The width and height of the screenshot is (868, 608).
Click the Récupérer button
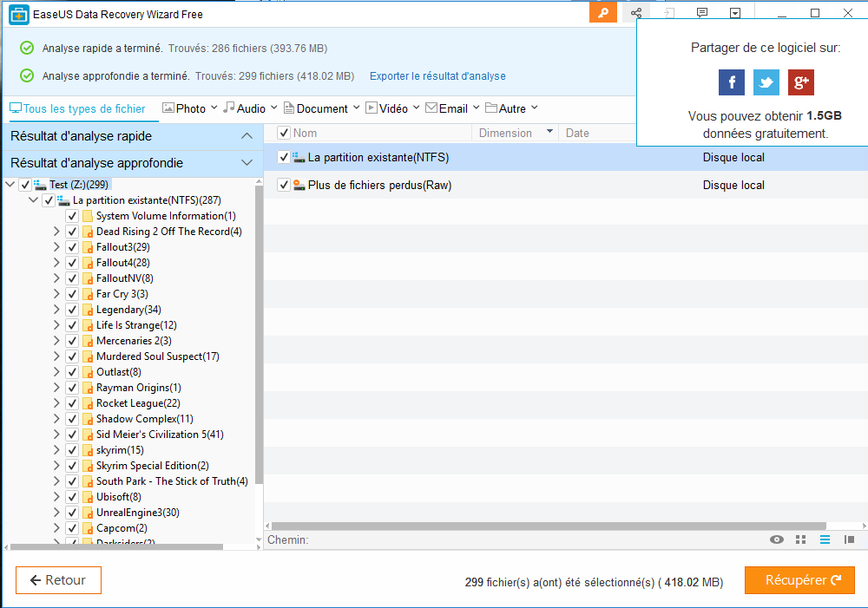(799, 580)
